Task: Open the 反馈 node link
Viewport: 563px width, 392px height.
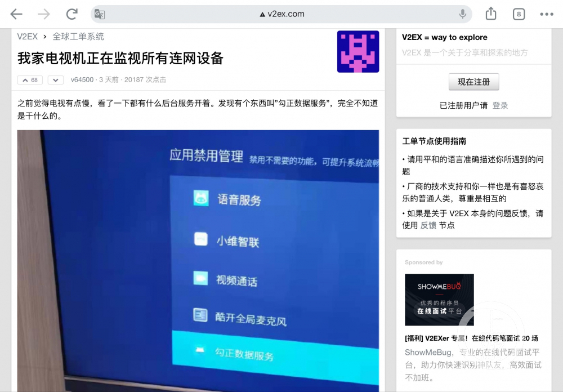Action: point(428,225)
